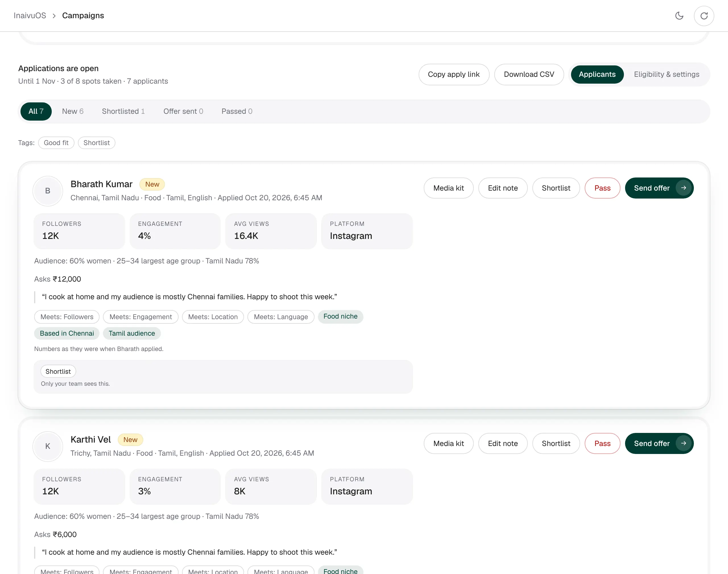Show Shortlisted 1 applicants
This screenshot has width=728, height=574.
(123, 111)
